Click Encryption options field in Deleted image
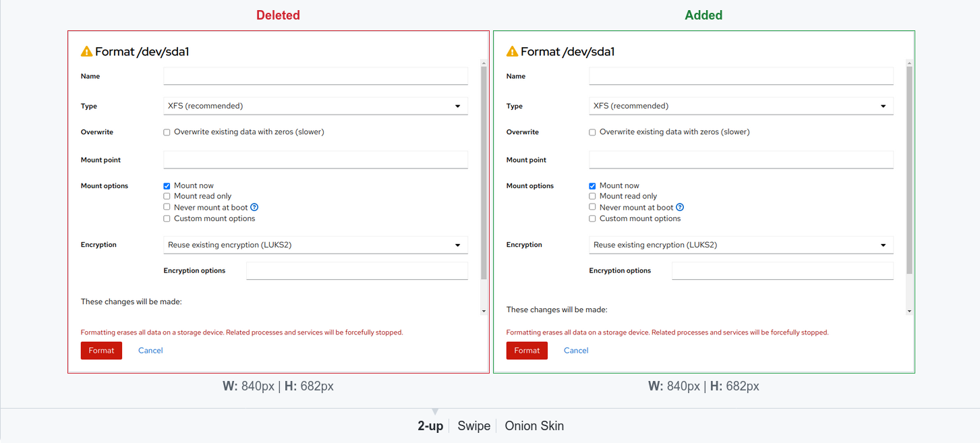Viewport: 980px width, 443px height. (x=357, y=270)
